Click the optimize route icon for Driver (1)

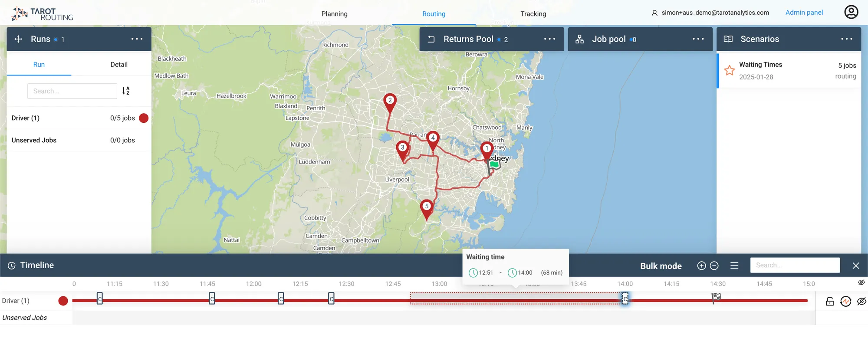point(846,301)
